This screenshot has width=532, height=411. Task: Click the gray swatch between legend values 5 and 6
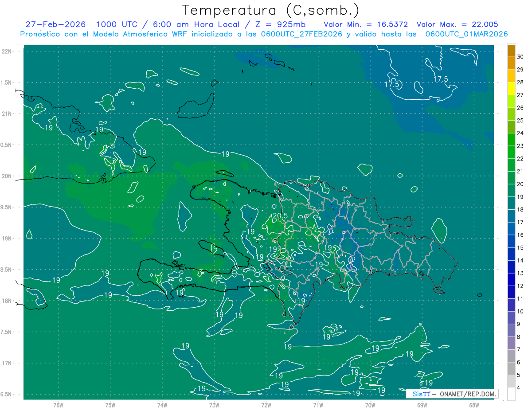pos(511,368)
